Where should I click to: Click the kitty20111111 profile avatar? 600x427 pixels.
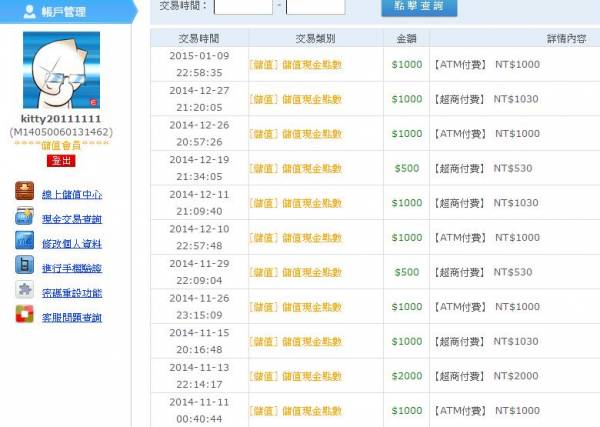click(61, 70)
